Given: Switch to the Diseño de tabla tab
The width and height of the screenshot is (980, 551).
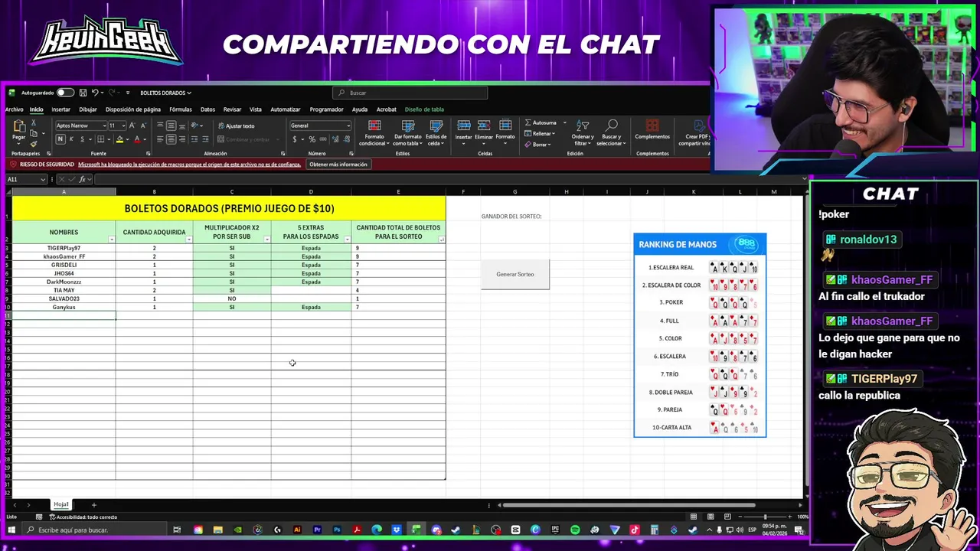Looking at the screenshot, I should point(424,109).
